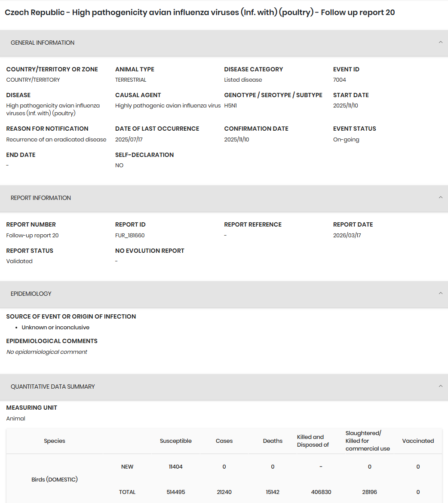
Task: Select the Killed and Disposed of header
Action: tap(313, 441)
